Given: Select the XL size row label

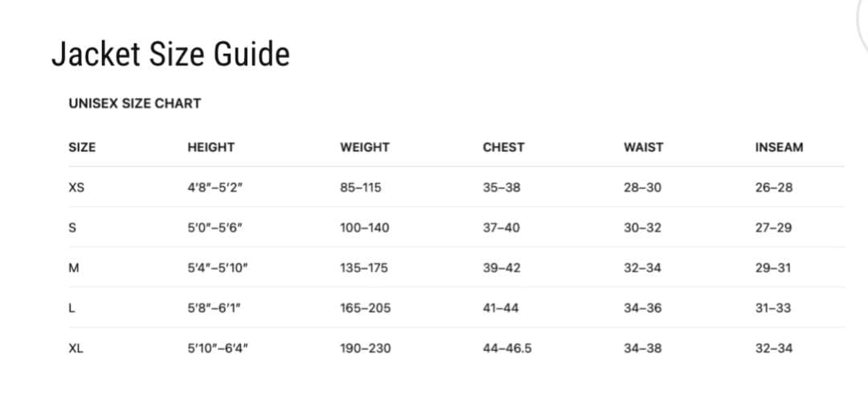Looking at the screenshot, I should point(76,348).
